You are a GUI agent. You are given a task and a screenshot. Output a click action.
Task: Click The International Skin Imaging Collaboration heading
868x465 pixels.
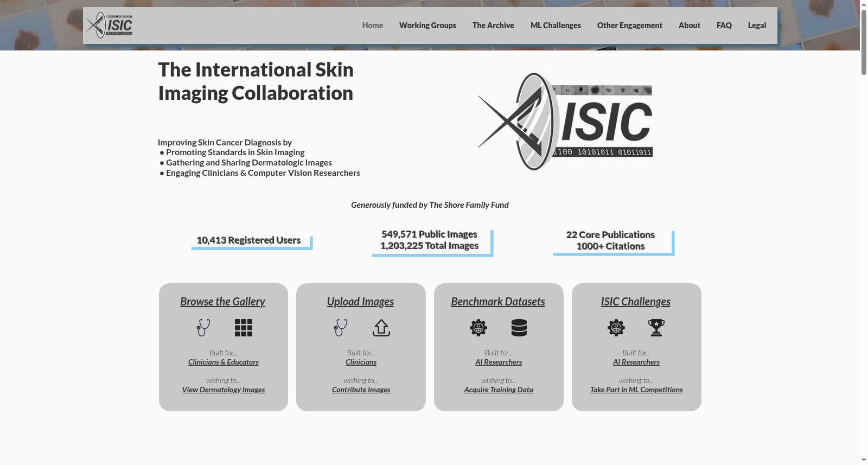[x=256, y=81]
